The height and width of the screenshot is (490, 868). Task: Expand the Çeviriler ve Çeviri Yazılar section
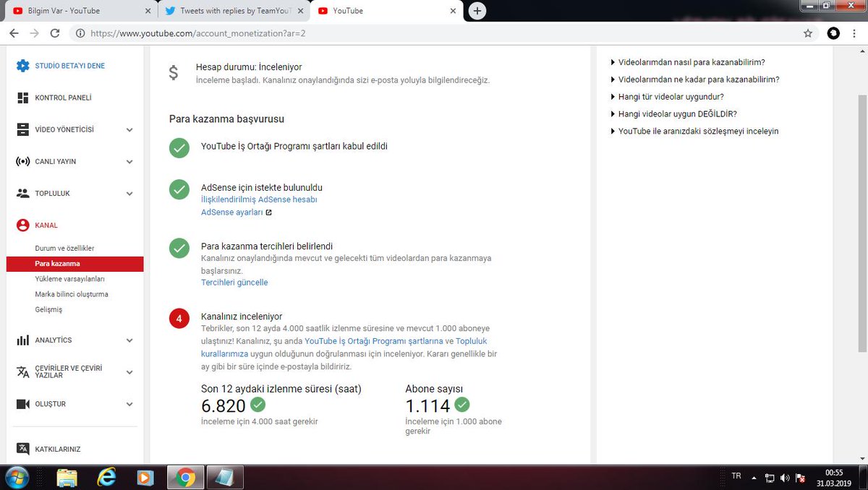(129, 372)
